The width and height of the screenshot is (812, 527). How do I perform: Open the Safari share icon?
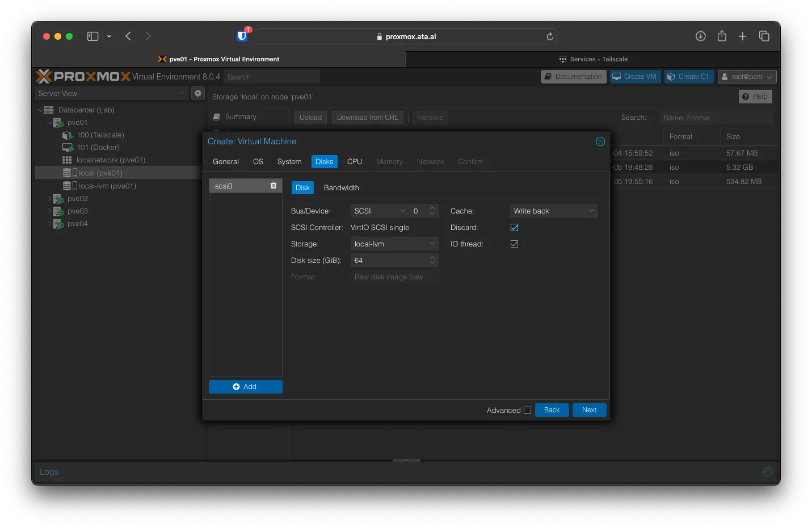(x=722, y=36)
